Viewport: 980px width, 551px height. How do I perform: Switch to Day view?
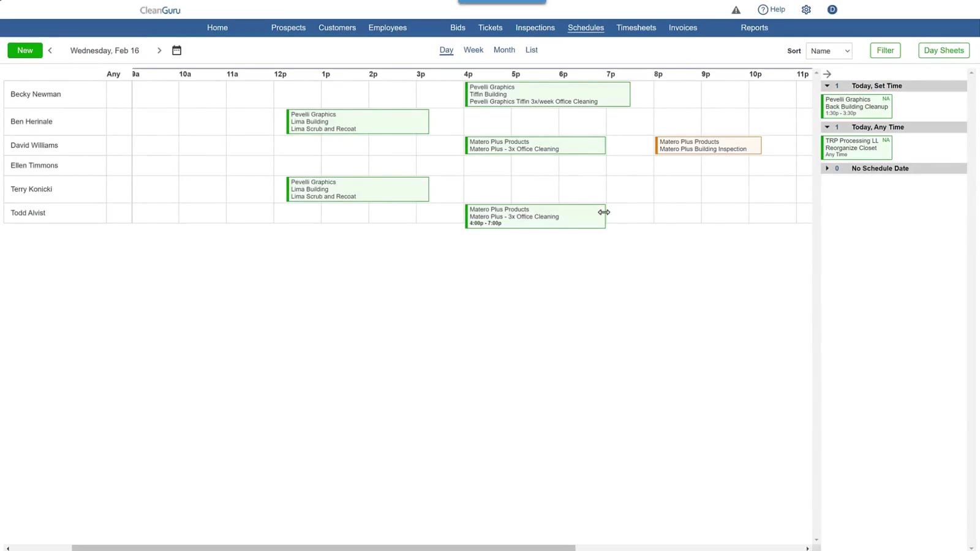tap(447, 50)
